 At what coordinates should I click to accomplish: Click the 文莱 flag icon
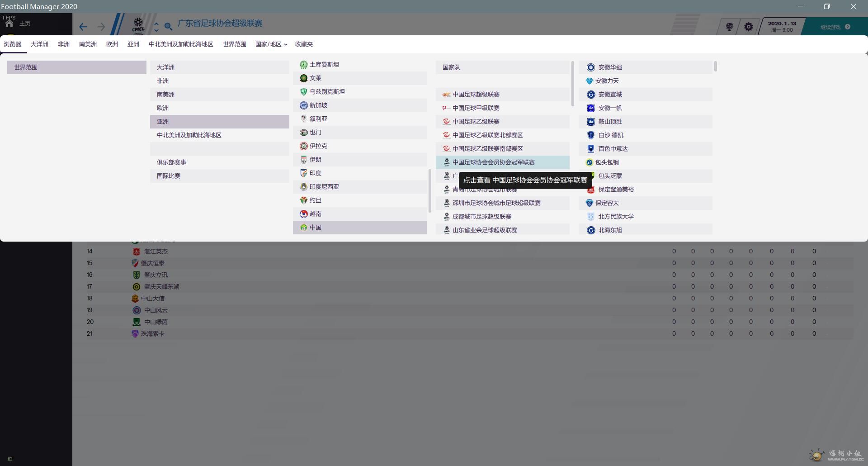304,78
